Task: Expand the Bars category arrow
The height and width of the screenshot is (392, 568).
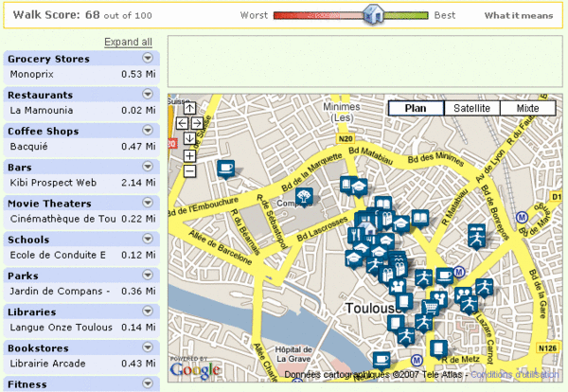Action: click(x=148, y=167)
